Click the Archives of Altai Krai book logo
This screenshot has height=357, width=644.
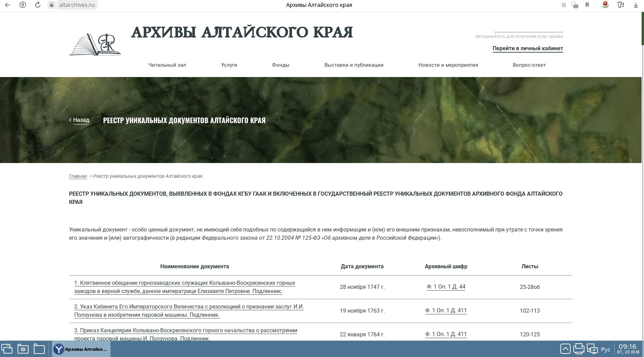coord(95,44)
